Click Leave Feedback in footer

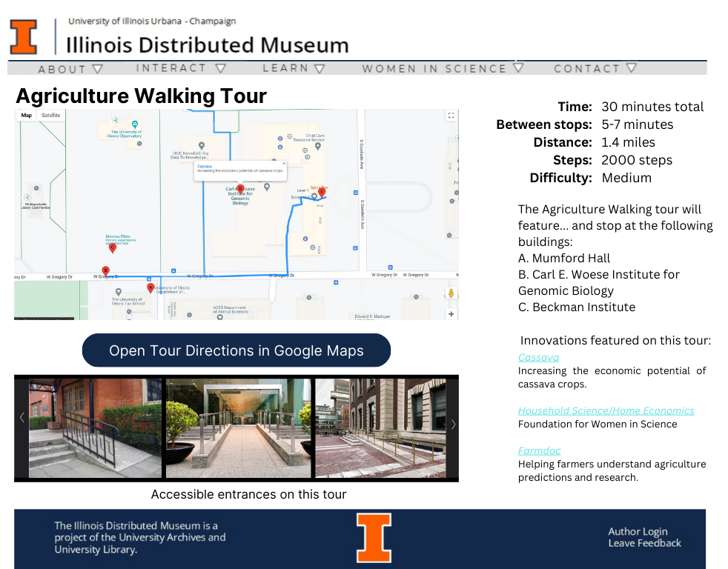644,543
